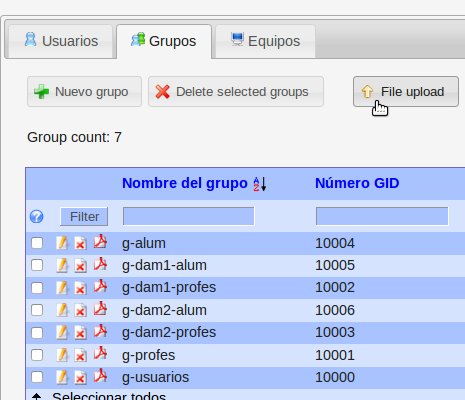Delete g-dam1-profes using its red X icon

coord(80,288)
